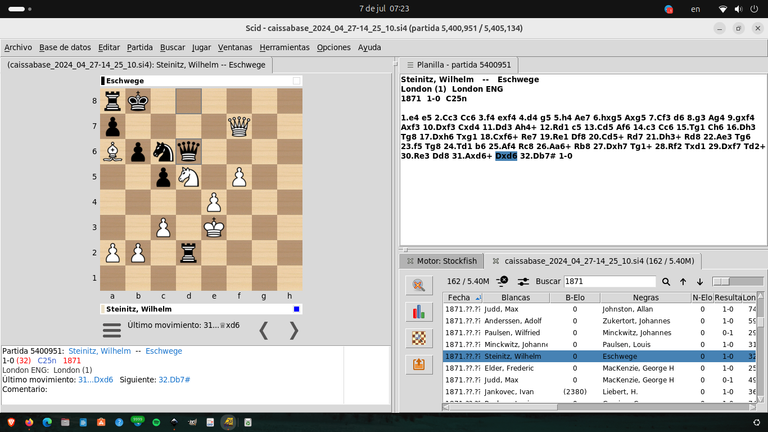Open the Base de datos menu
Image resolution: width=768 pixels, height=432 pixels.
point(65,48)
